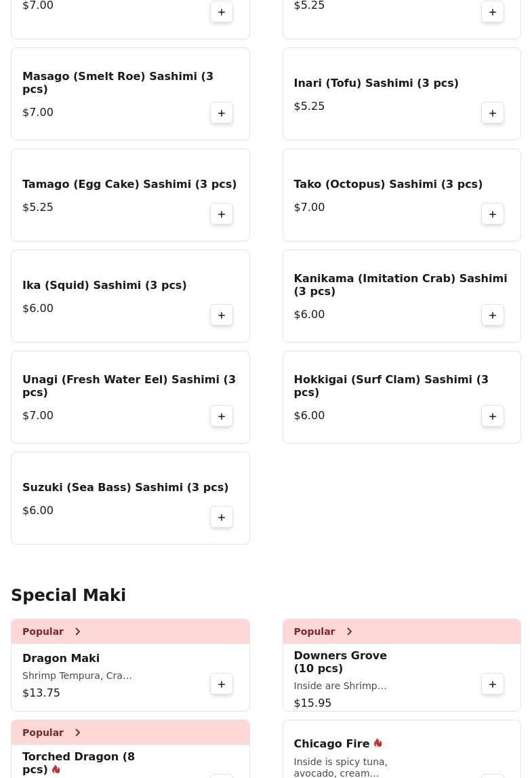
Task: Open Dragon Maki item details
Action: point(61,659)
